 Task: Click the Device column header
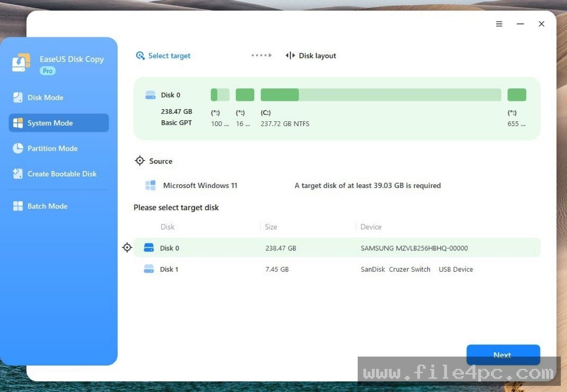click(x=371, y=227)
